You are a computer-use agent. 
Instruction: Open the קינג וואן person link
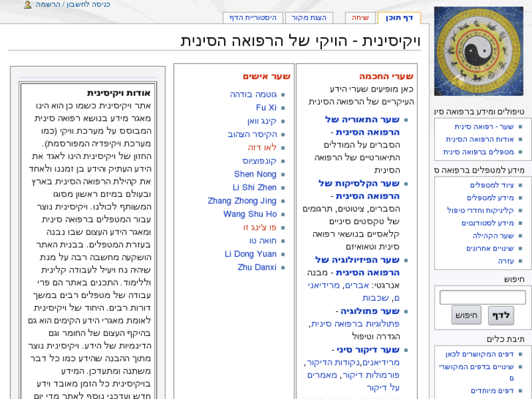pyautogui.click(x=261, y=121)
